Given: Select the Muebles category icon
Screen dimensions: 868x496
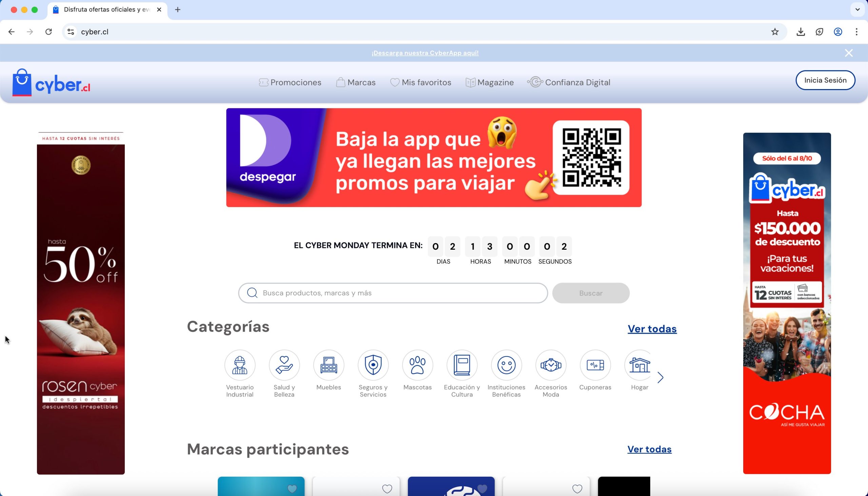Looking at the screenshot, I should click(x=328, y=365).
